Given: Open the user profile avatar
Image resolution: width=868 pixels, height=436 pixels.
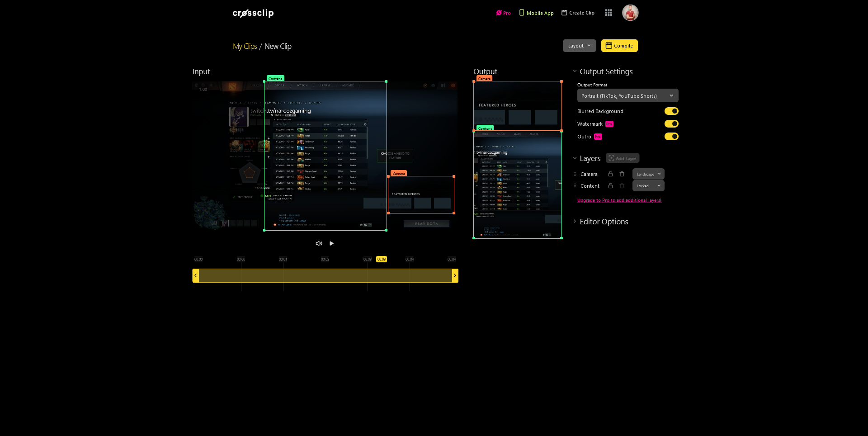Looking at the screenshot, I should pyautogui.click(x=630, y=13).
